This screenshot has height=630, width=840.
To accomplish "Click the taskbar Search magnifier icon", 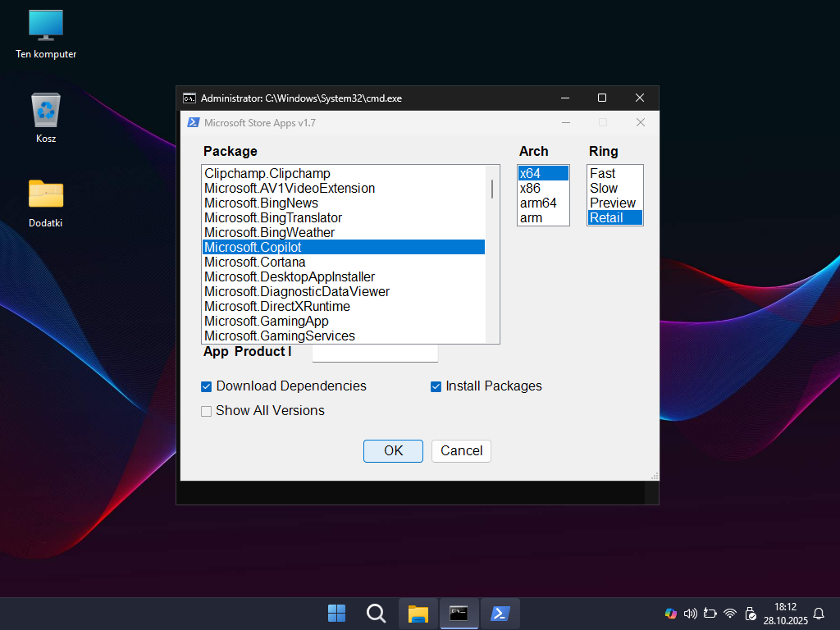I will 376,614.
